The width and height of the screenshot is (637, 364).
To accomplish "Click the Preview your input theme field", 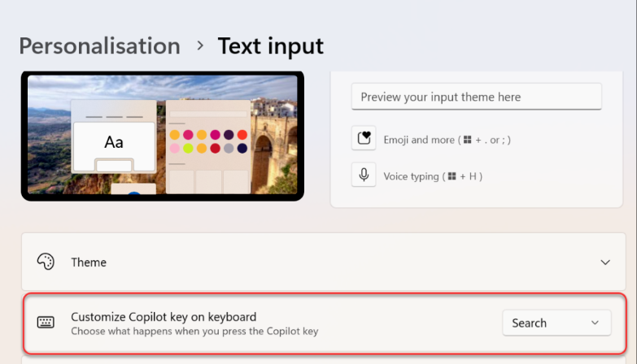I will pyautogui.click(x=477, y=97).
